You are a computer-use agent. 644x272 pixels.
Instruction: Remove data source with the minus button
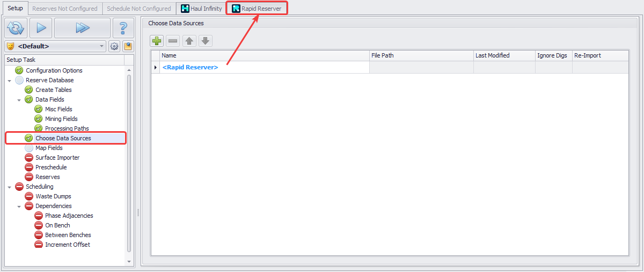point(173,41)
